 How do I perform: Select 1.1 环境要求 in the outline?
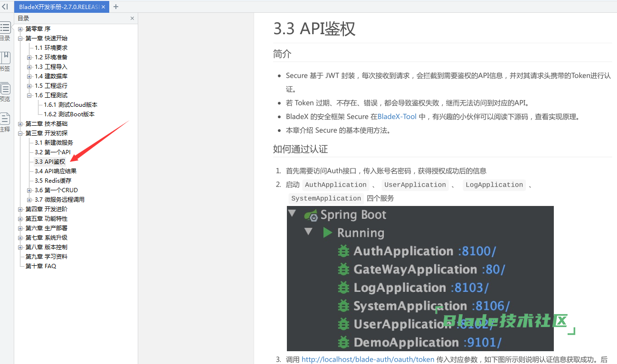coord(51,48)
